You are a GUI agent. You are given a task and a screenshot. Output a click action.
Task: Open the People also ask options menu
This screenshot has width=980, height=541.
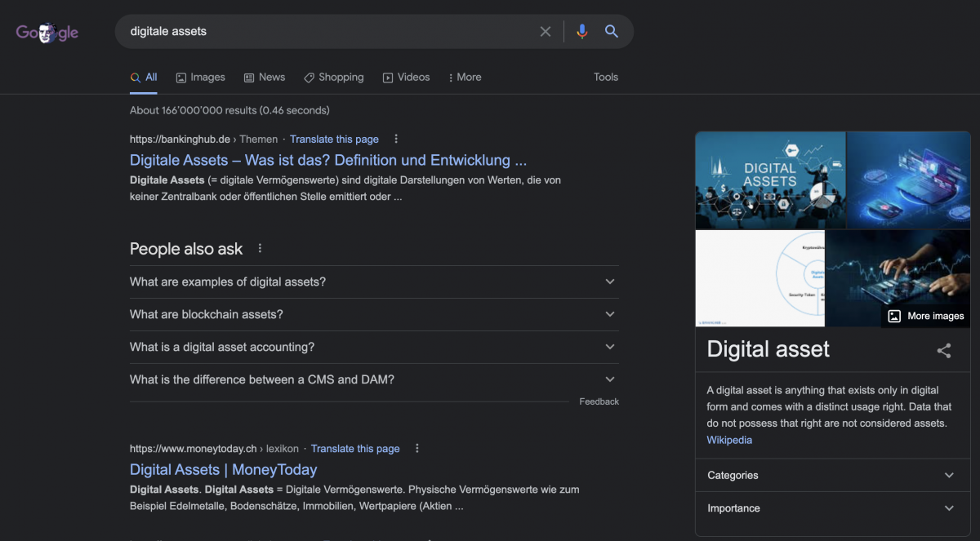(261, 248)
